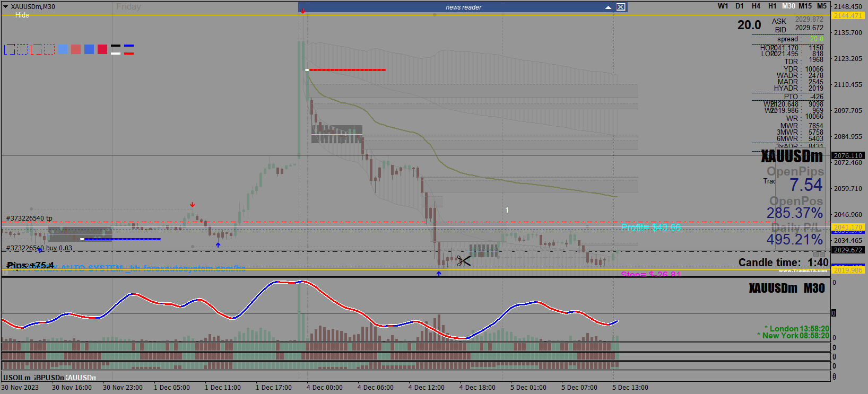Click the 4 Dec 00:00 time axis label
Screen dimensions: 868x394
coord(325,388)
